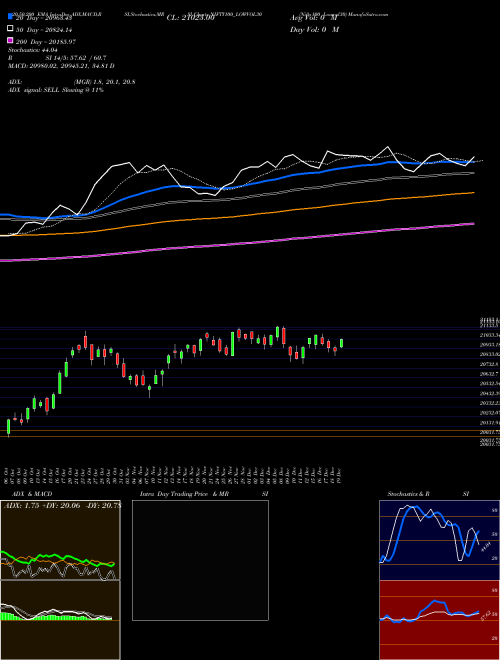Click the Stochastics & R panel title
Screen dimensions: 500x660
coord(408,494)
